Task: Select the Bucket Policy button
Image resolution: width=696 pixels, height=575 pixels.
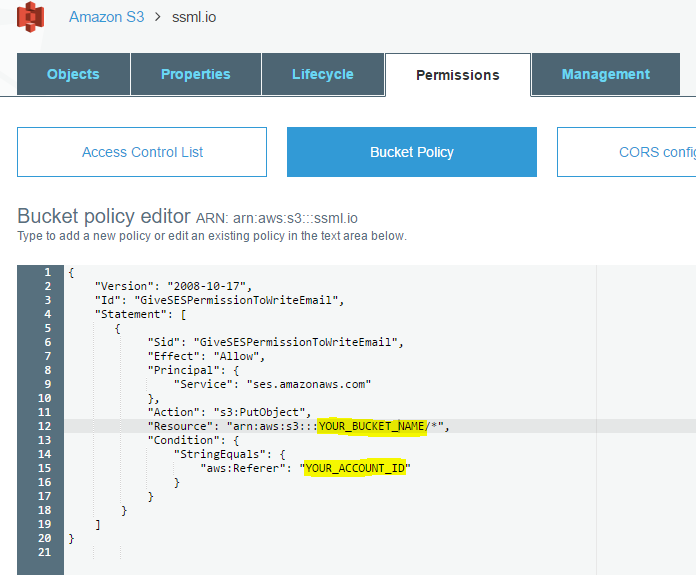Action: click(x=412, y=152)
